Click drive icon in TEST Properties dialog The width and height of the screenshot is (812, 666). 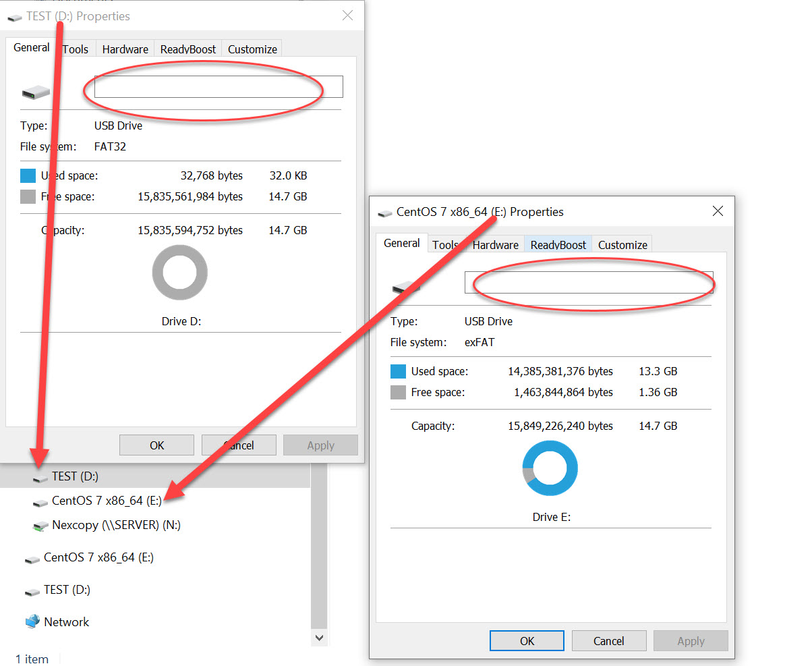[36, 92]
